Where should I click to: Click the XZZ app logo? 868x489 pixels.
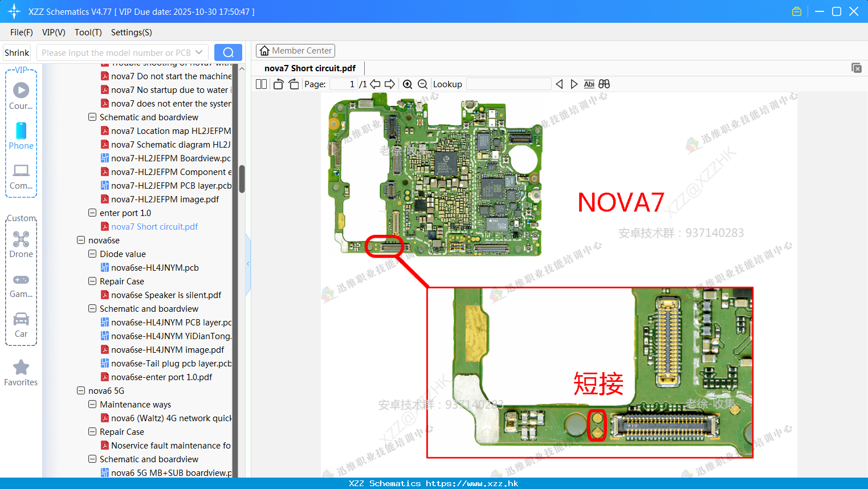[14, 11]
